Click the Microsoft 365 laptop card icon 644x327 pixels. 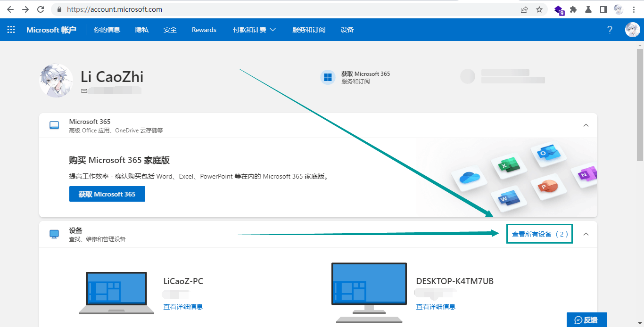[x=54, y=125]
